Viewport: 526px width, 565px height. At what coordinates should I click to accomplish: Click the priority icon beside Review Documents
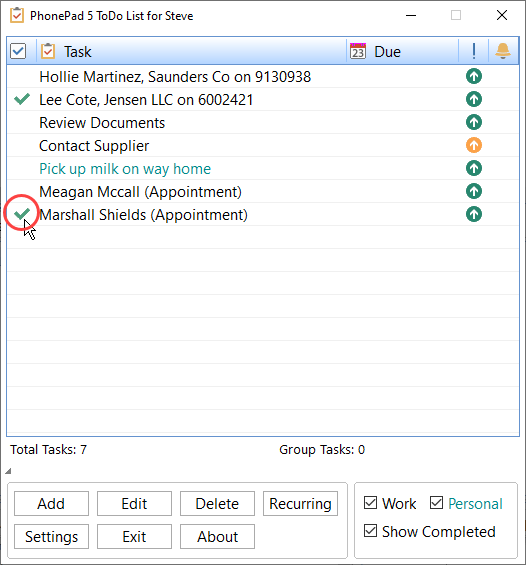tap(474, 122)
